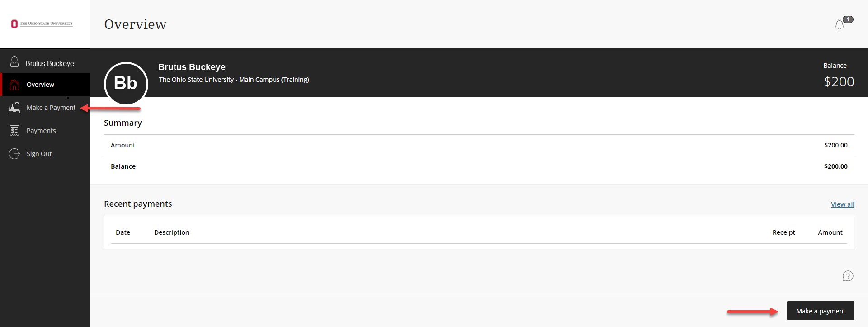Click the user profile silhouette icon
This screenshot has width=868, height=327.
click(x=14, y=62)
